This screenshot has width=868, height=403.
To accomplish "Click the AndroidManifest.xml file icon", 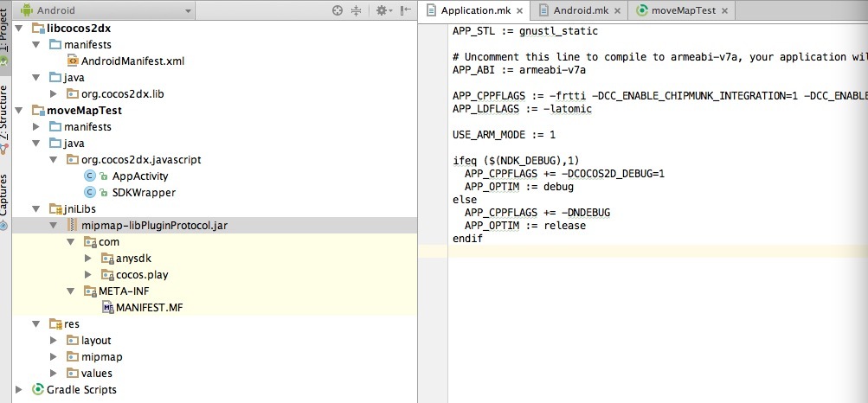I will (73, 61).
